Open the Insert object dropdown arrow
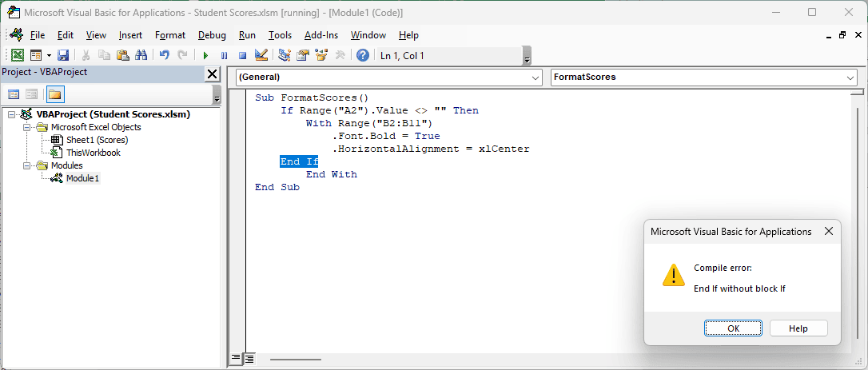 pos(49,55)
